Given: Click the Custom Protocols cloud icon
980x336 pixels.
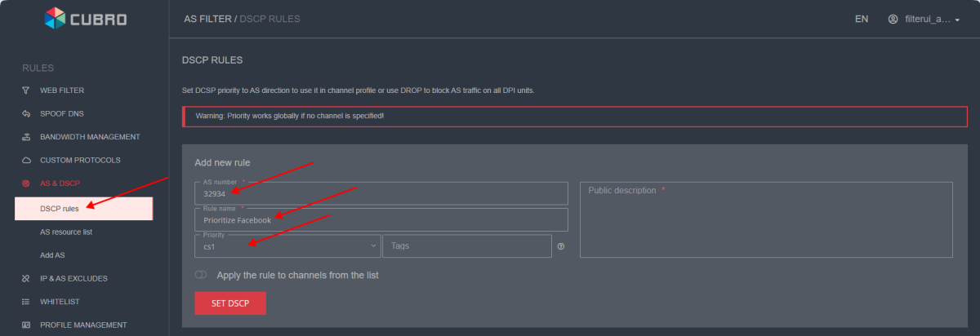Looking at the screenshot, I should tap(25, 161).
